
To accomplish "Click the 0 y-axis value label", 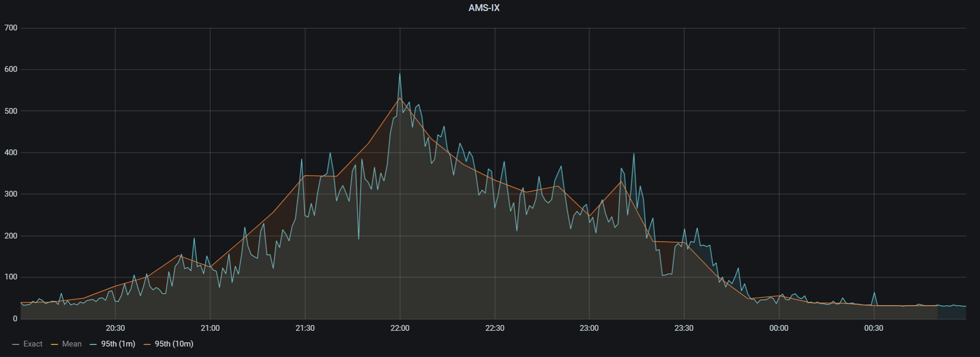I will click(x=15, y=319).
